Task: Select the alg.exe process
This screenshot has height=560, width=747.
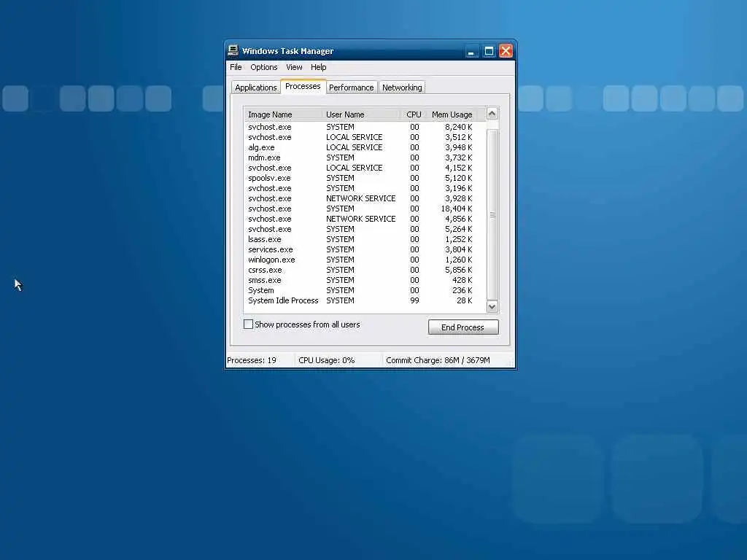Action: 360,147
